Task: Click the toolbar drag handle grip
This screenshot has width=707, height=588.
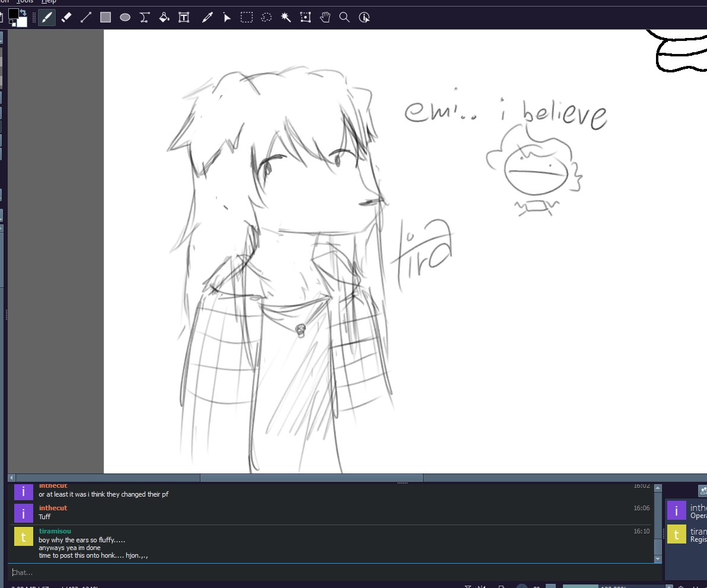Action: [34, 18]
